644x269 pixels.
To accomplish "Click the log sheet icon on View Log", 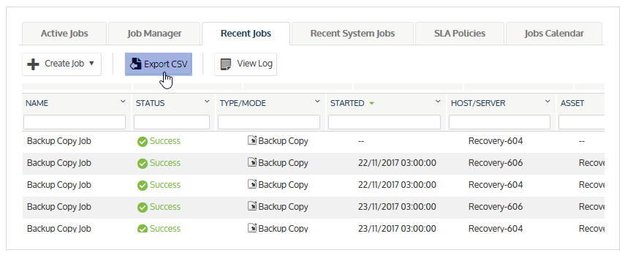I will (x=225, y=64).
